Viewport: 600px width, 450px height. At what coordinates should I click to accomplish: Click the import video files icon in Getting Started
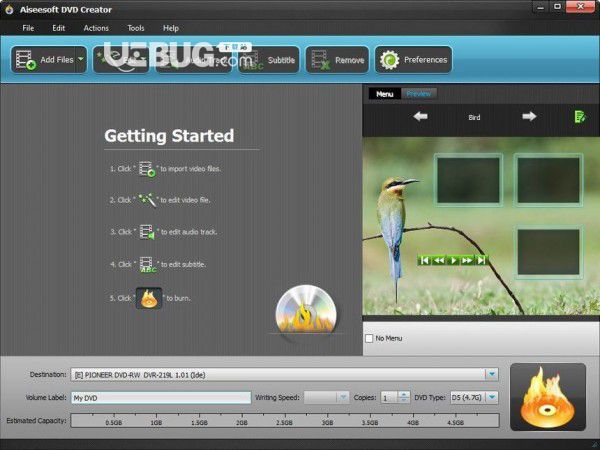(x=147, y=169)
